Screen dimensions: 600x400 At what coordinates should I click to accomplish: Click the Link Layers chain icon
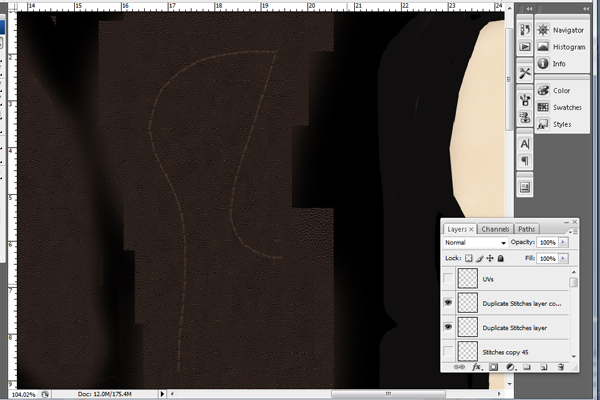point(458,367)
